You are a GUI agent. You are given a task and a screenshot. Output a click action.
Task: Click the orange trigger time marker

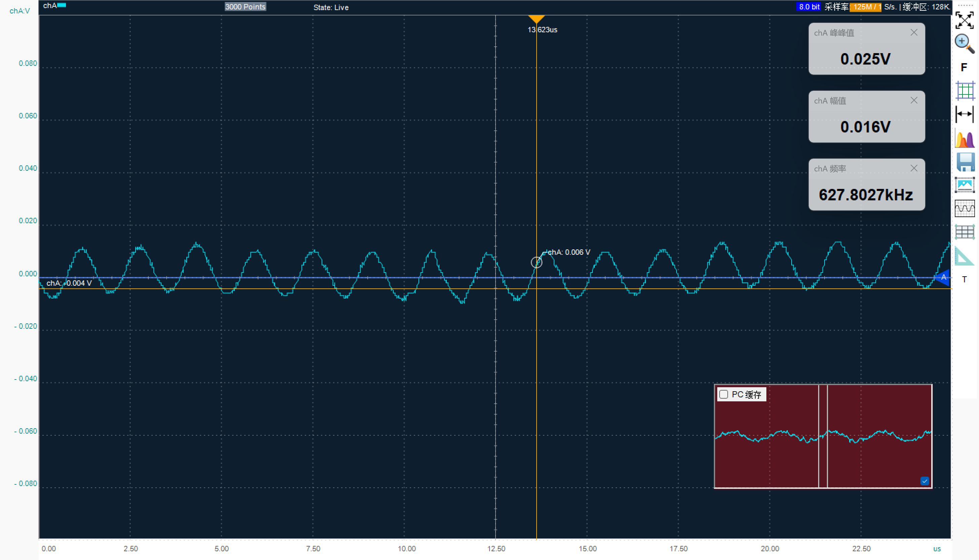pyautogui.click(x=536, y=19)
